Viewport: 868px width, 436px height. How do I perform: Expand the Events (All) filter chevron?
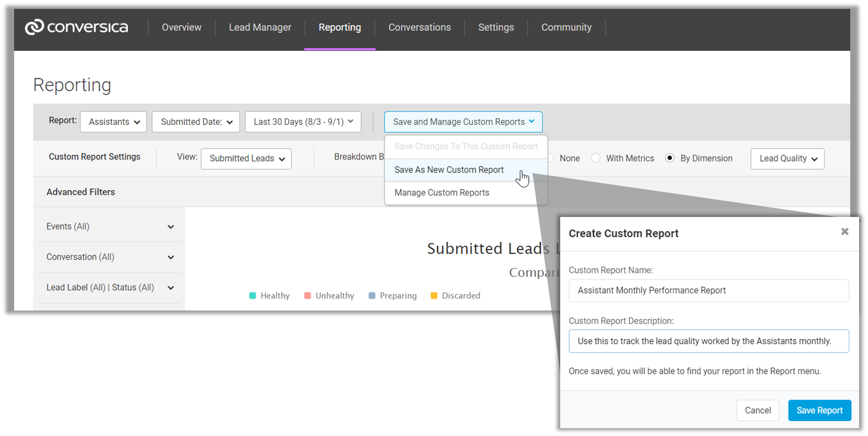click(x=170, y=227)
